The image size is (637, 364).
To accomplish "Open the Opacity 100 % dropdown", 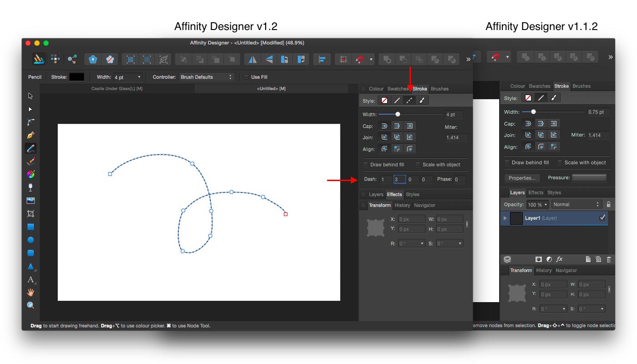I will (537, 205).
